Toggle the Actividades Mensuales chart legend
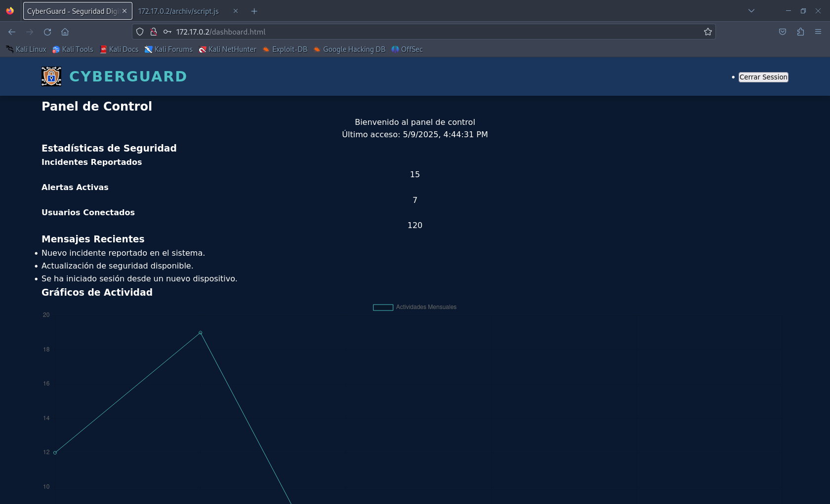 point(415,307)
